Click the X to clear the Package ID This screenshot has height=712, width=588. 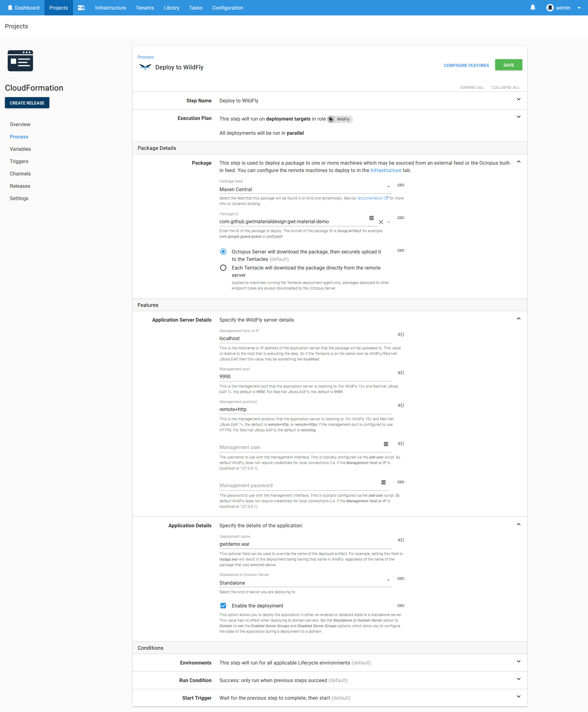(x=381, y=222)
